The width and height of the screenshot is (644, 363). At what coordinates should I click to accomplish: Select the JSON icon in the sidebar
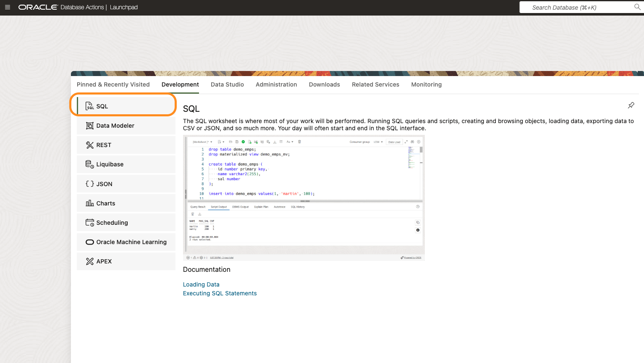89,184
